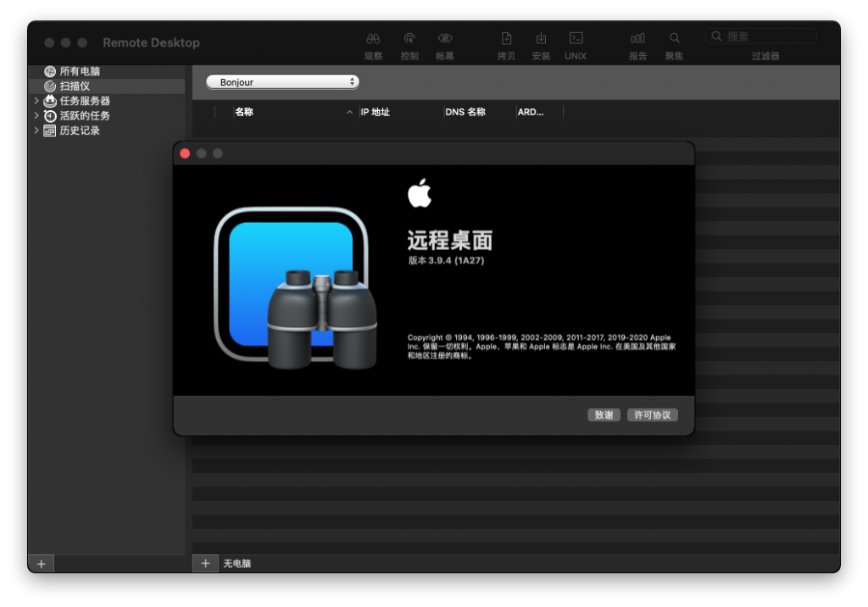Click the 版本 3.9.4 (1A27) version text
This screenshot has width=868, height=607.
[x=446, y=260]
